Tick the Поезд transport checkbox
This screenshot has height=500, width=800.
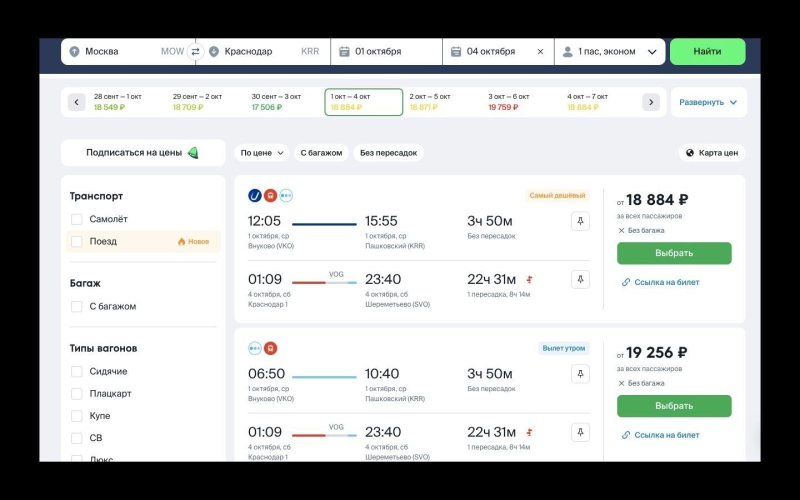click(x=77, y=241)
